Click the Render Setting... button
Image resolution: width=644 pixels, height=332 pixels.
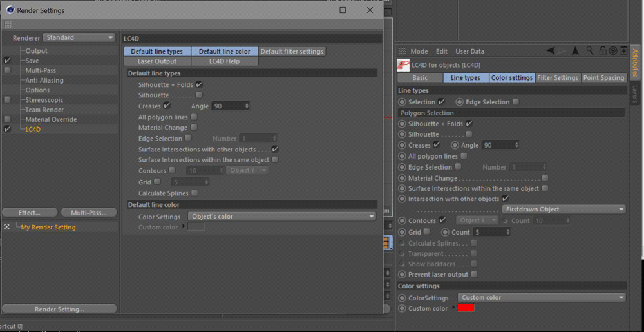(59, 309)
